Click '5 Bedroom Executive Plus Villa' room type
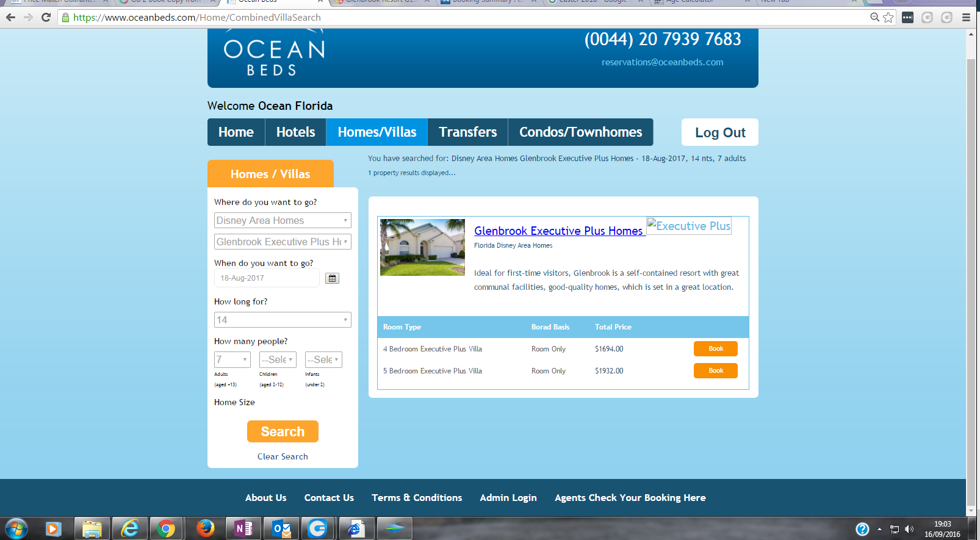 click(x=433, y=371)
